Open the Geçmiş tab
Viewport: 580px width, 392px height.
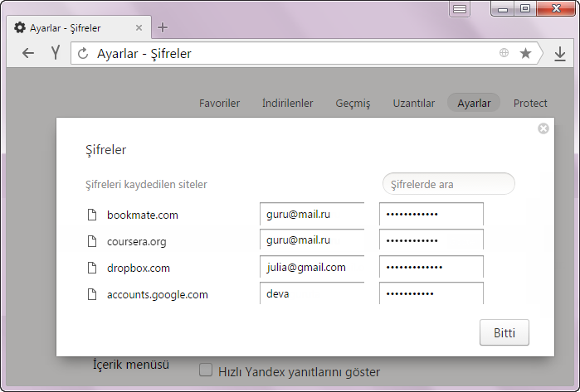click(x=353, y=104)
